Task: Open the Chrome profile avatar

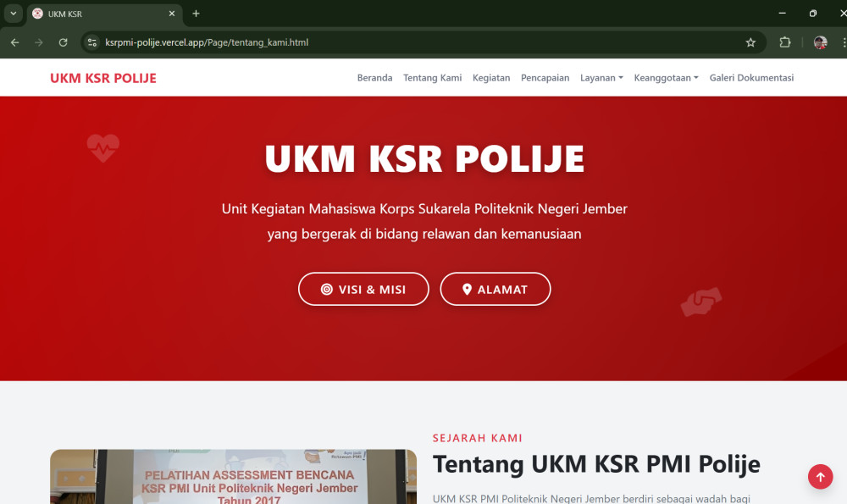Action: coord(820,42)
